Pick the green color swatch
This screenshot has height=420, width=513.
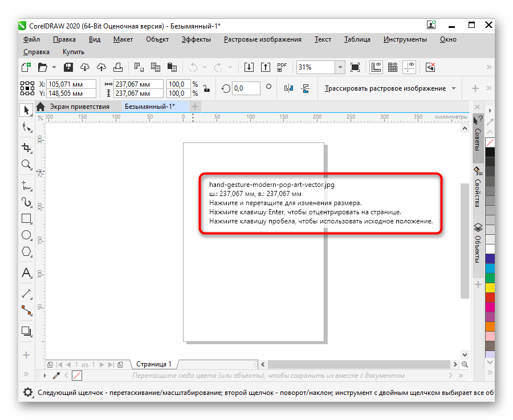coord(490,278)
